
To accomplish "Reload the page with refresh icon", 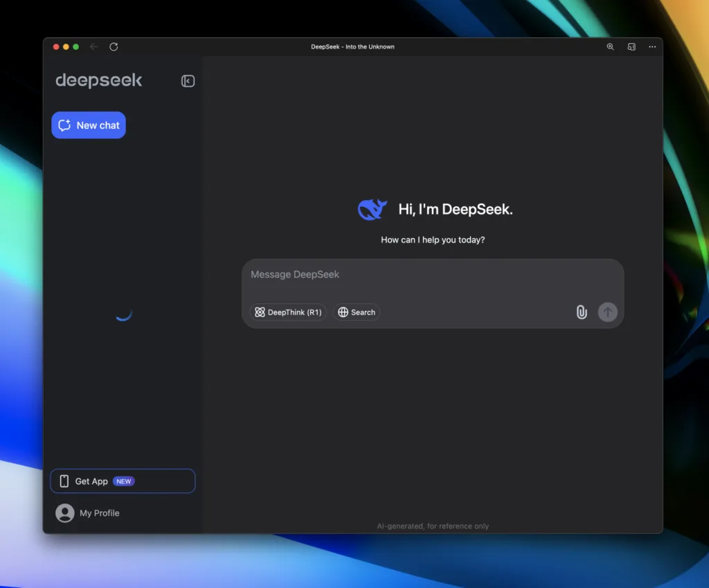I will (x=114, y=46).
